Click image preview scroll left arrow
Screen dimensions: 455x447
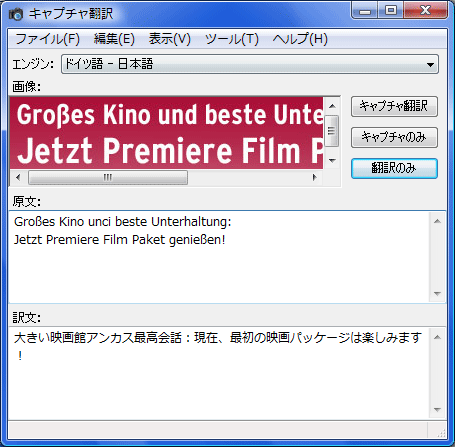click(18, 177)
